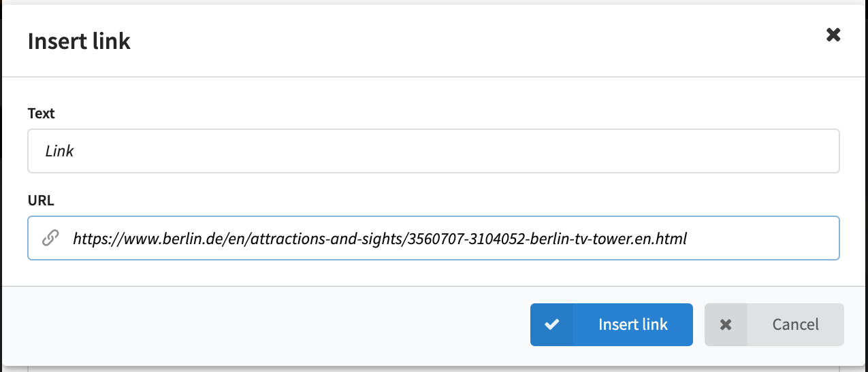Click the small x icon beside Cancel
This screenshot has width=868, height=372.
[x=726, y=324]
